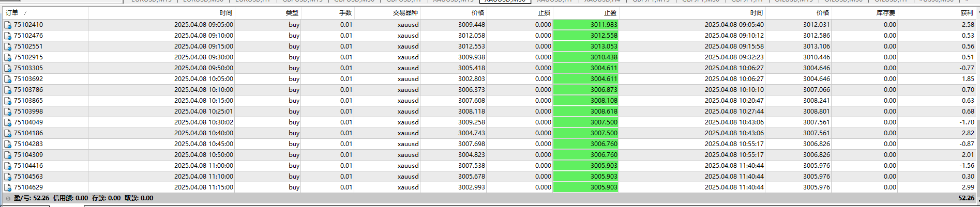Select order number 75103305
Viewport: 980px width, 207px height.
[28, 68]
